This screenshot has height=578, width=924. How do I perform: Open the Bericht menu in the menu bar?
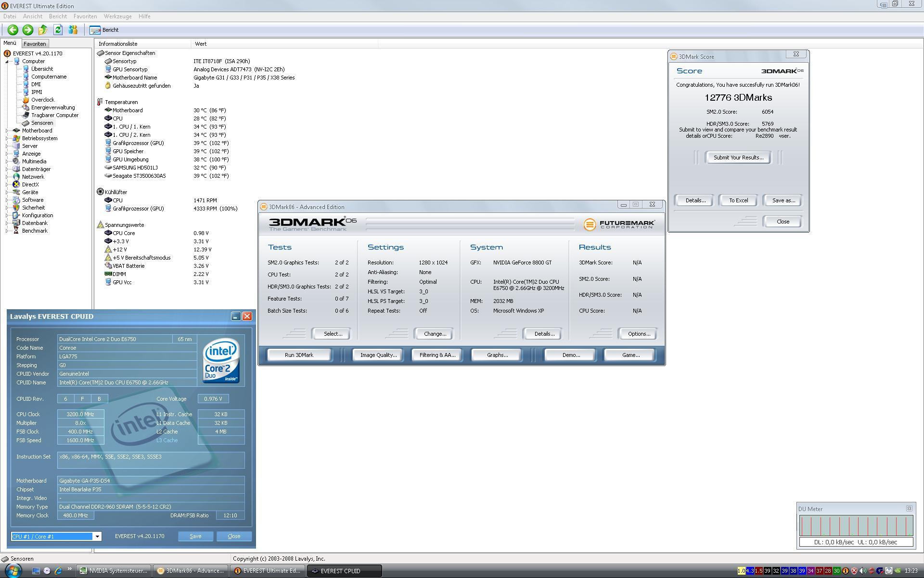(x=58, y=16)
